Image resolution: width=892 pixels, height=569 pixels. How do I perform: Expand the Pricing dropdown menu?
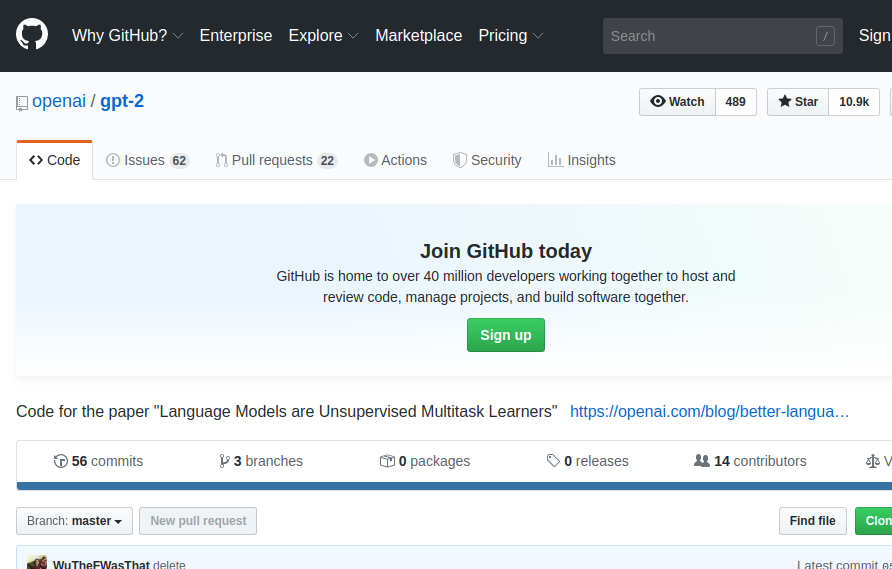(510, 35)
